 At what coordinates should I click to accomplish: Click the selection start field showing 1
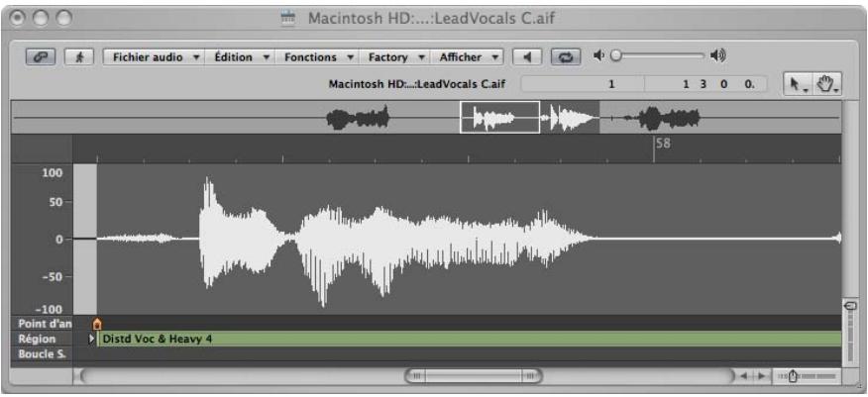click(583, 84)
